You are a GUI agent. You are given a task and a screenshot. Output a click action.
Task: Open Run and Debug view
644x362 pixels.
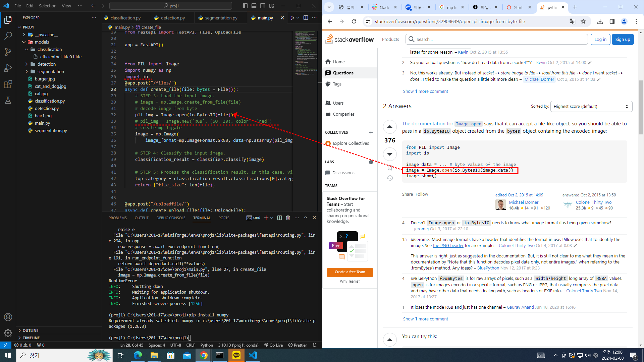[x=8, y=68]
